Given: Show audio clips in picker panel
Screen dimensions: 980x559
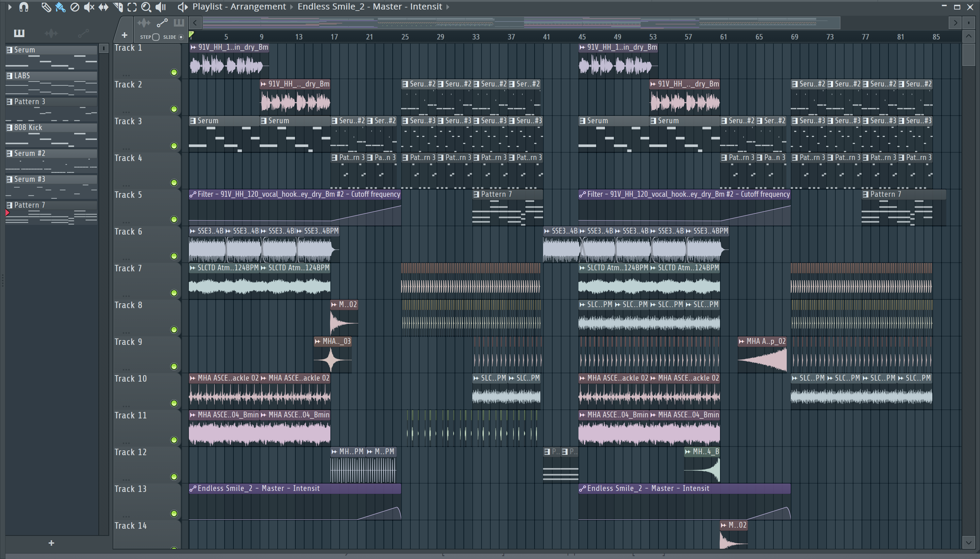Looking at the screenshot, I should pyautogui.click(x=51, y=33).
